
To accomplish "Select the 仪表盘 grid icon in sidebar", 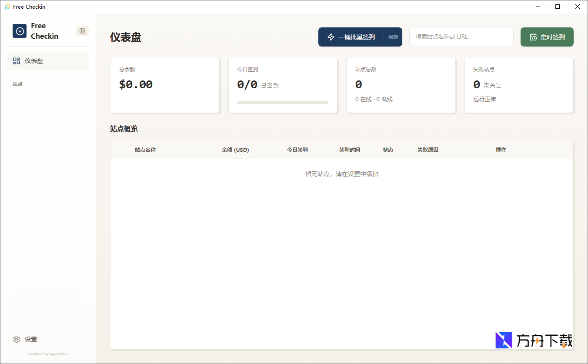I will 17,61.
